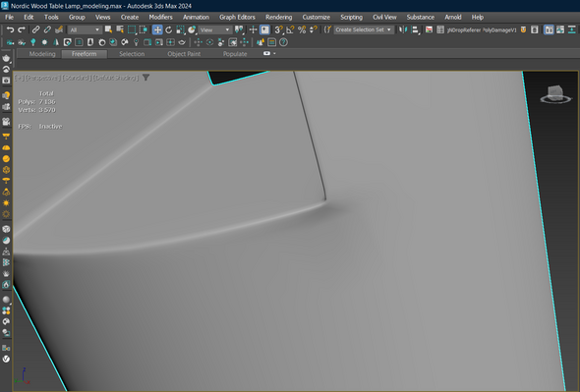Viewport: 580px width, 392px height.
Task: Toggle the Scene Explorer icon
Action: point(429,29)
